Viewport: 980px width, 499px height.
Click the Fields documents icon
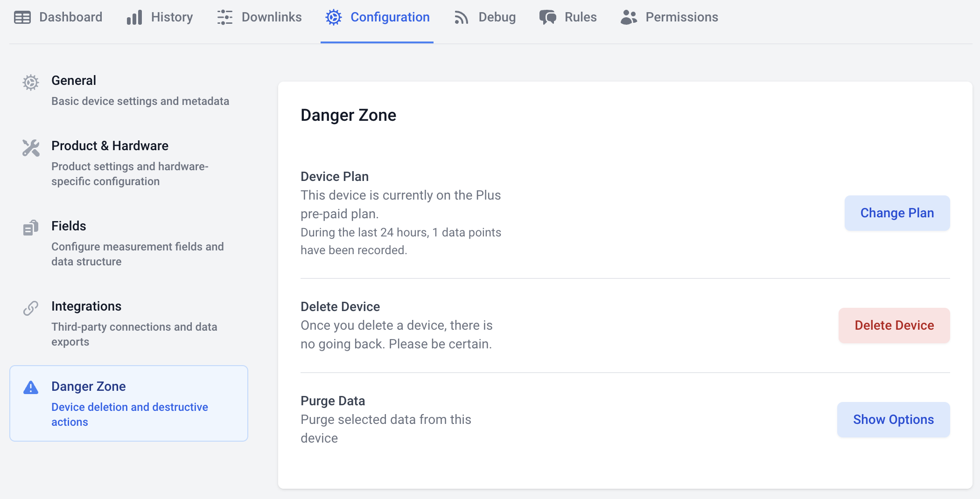point(31,228)
